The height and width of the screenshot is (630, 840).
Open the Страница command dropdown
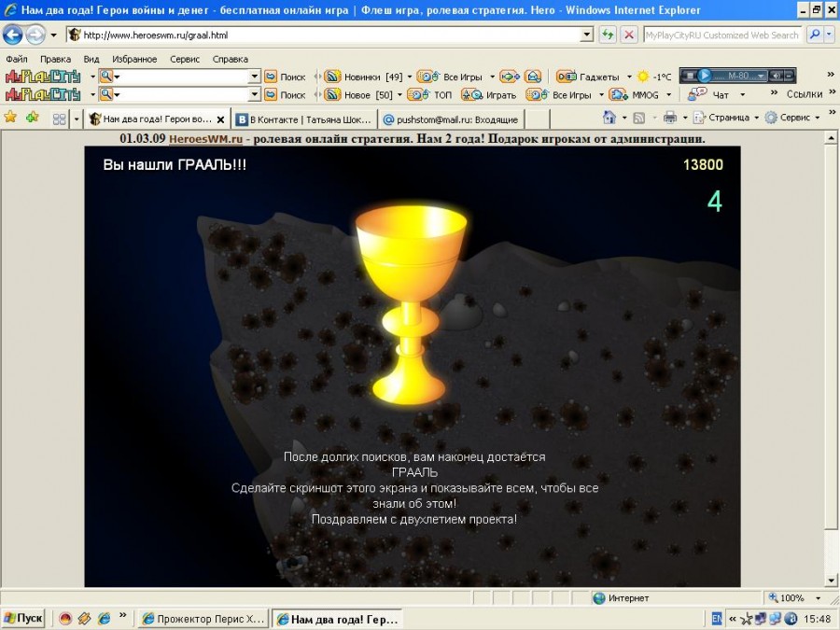coord(756,118)
